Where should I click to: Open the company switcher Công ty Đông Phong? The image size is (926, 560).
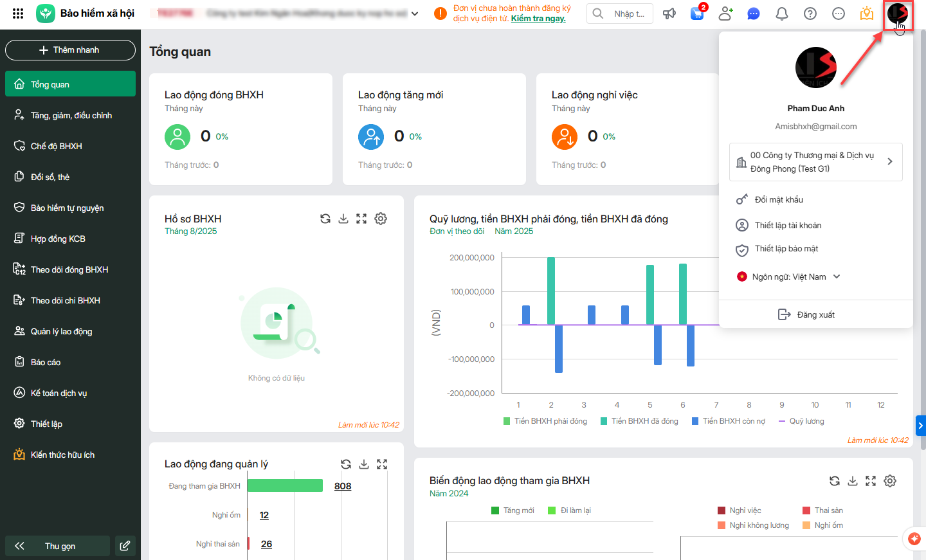pos(815,162)
